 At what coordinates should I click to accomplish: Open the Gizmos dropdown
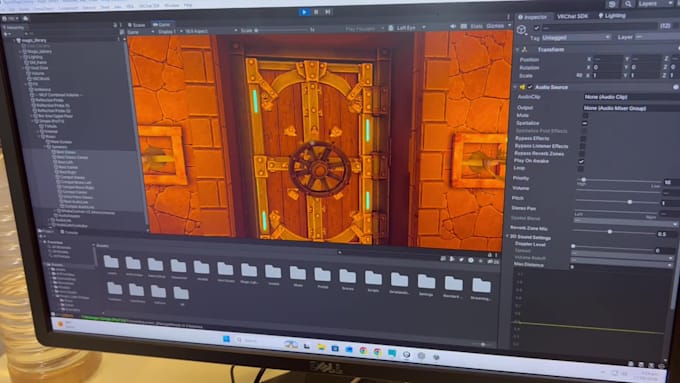[498, 26]
